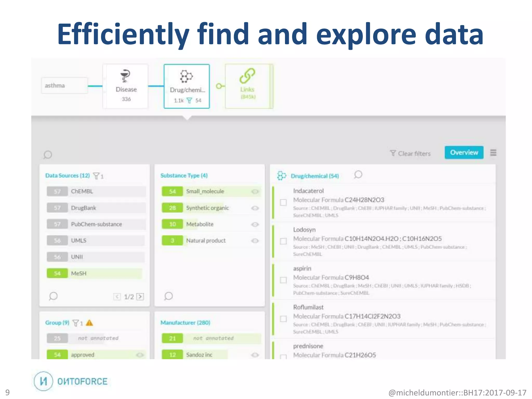Screen dimensions: 532x399
Task: Click the Data Sources (12) header
Action: coord(68,176)
